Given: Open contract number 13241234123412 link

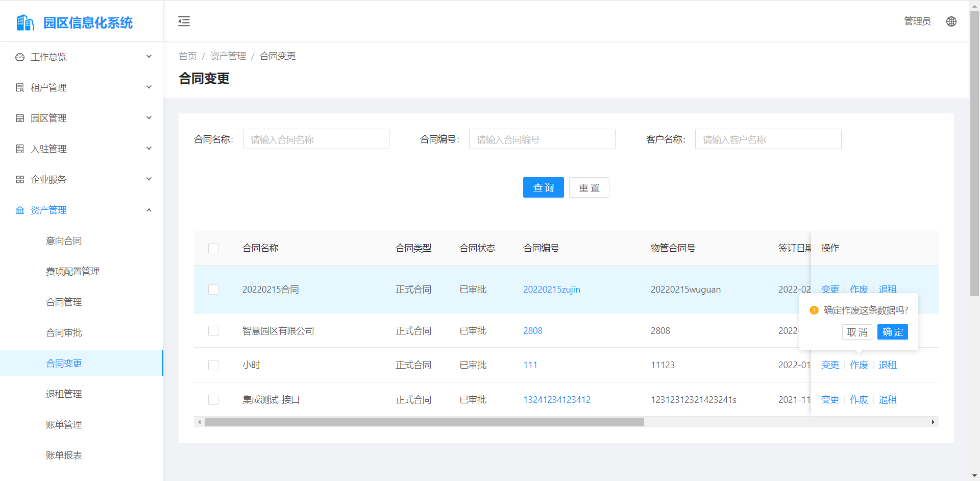Looking at the screenshot, I should coord(557,400).
